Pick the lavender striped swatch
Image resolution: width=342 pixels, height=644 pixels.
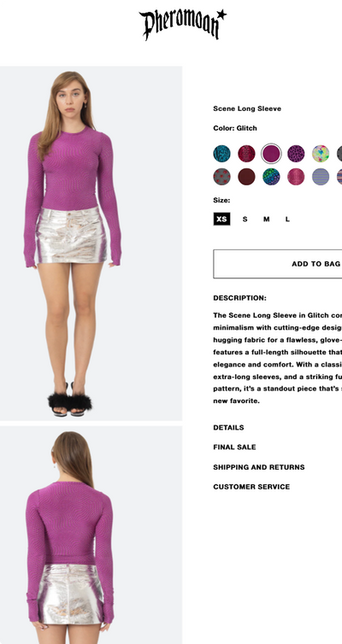coord(321,177)
